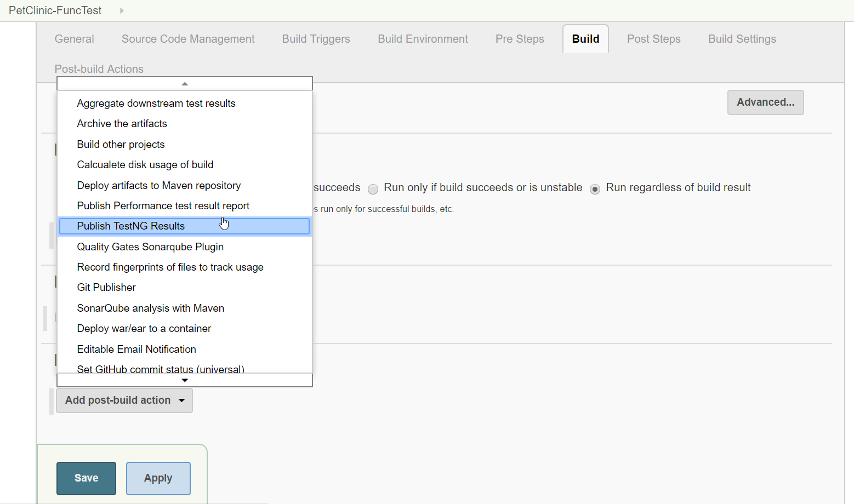The width and height of the screenshot is (854, 504).
Task: Pick Calcualete disk usage of build
Action: coord(185,165)
